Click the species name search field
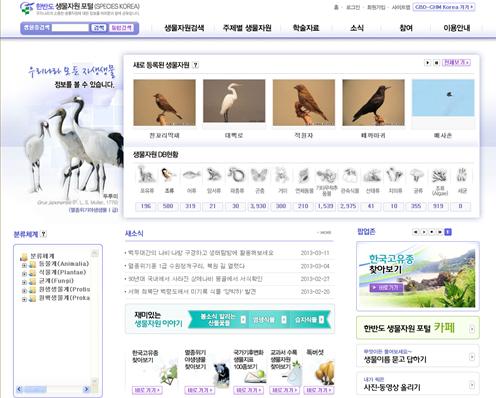The width and height of the screenshot is (496, 398). [70, 28]
